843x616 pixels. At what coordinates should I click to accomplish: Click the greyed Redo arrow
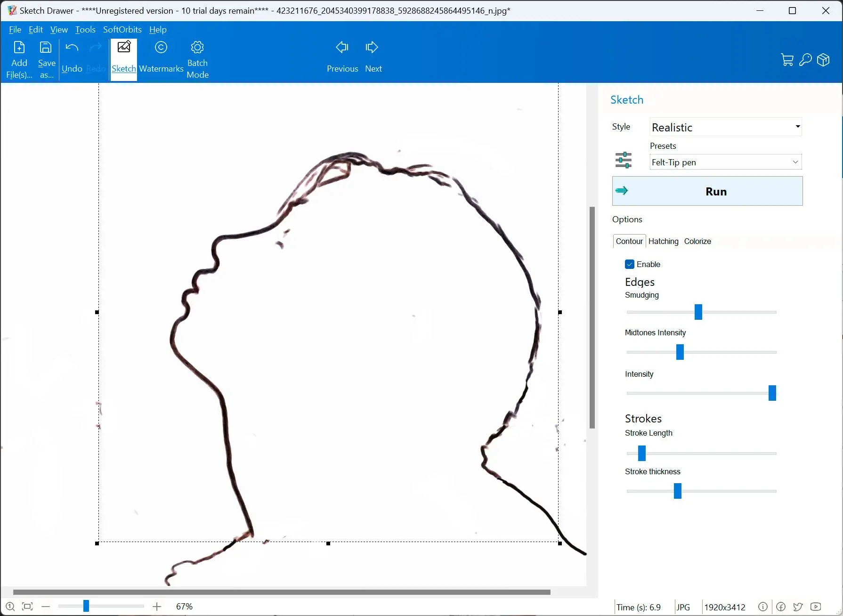pos(96,47)
